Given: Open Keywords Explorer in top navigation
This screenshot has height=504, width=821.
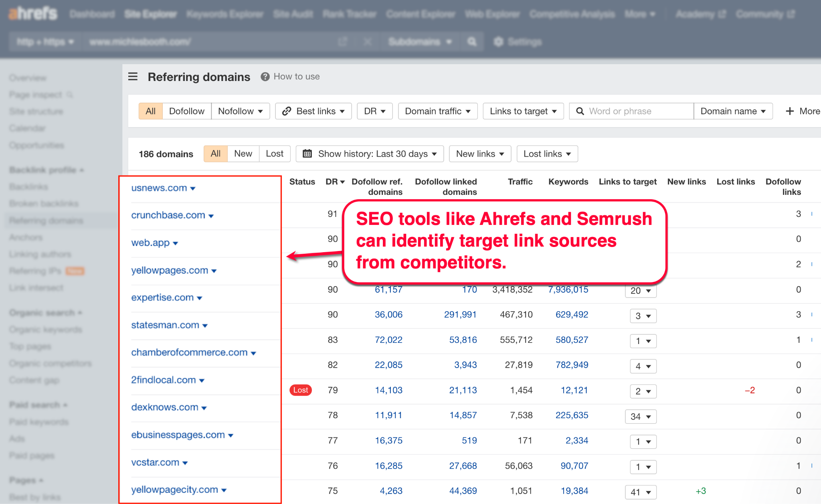Looking at the screenshot, I should click(x=224, y=14).
